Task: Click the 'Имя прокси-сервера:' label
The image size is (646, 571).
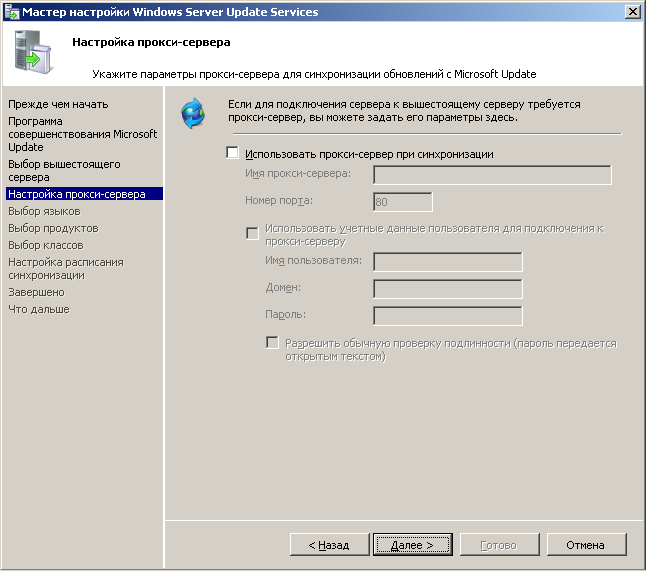Action: pos(298,173)
